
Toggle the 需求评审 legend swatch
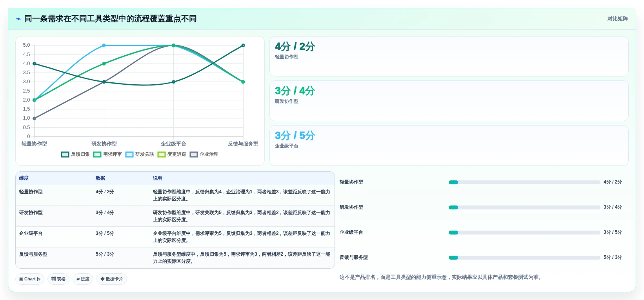97,155
